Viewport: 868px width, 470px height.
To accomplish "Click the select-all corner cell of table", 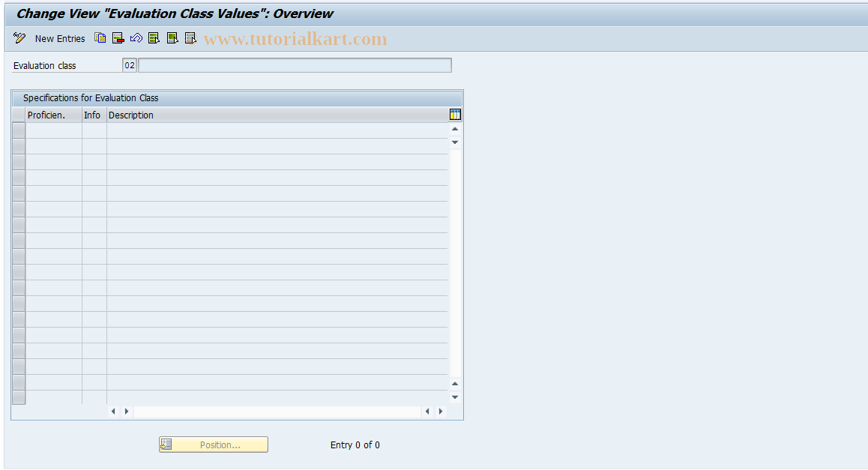I will point(19,115).
